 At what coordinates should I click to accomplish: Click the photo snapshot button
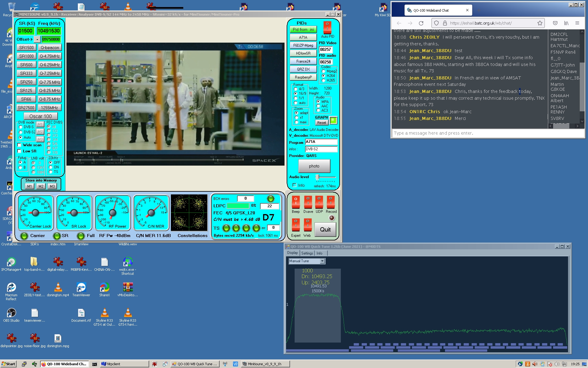pos(314,166)
